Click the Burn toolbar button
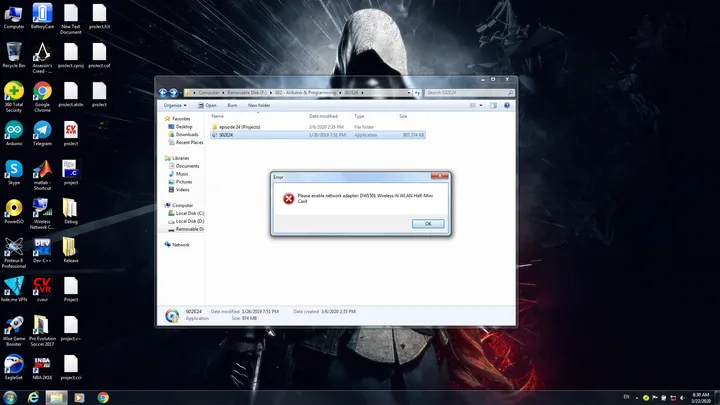The height and width of the screenshot is (405, 720). tap(232, 105)
